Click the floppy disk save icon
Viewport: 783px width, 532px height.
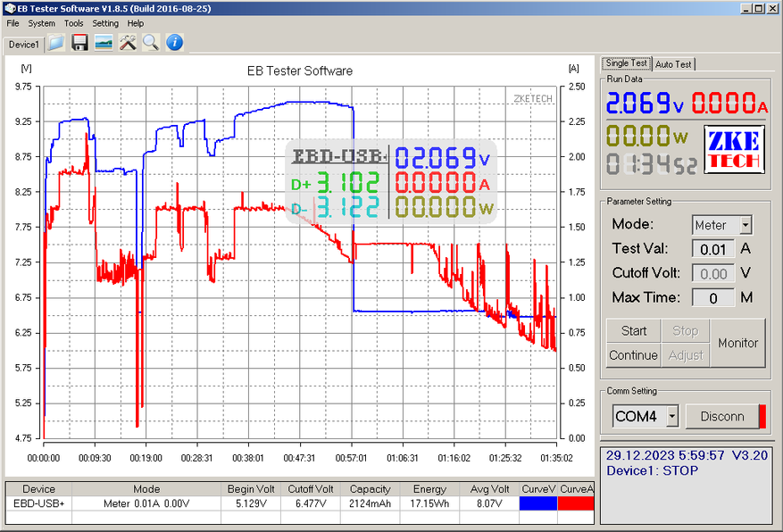click(79, 43)
